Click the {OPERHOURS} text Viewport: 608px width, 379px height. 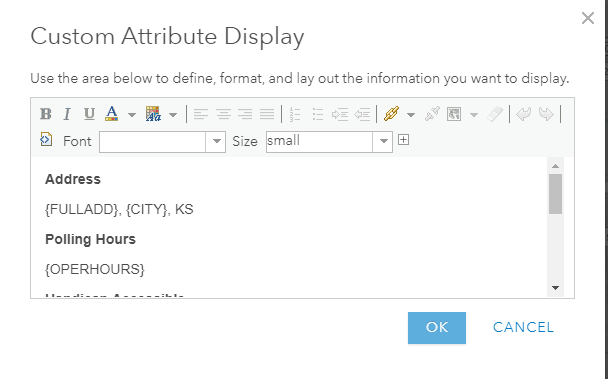pos(95,269)
